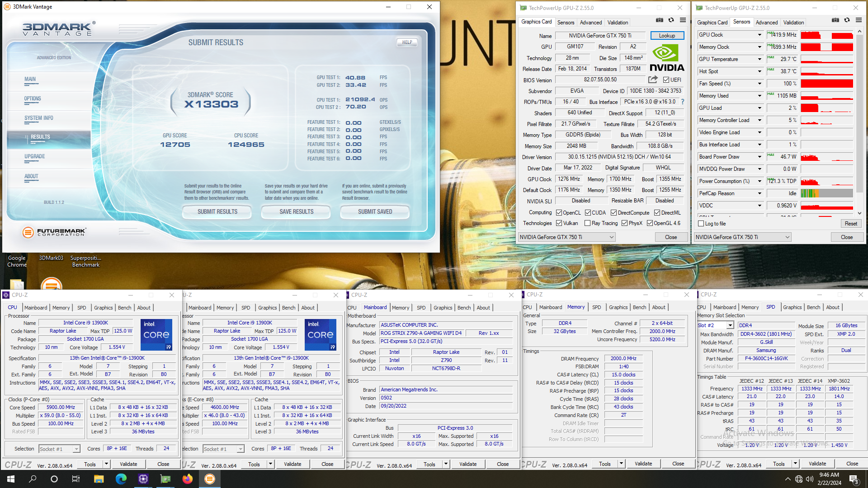This screenshot has height=488, width=868.
Task: Select the Bench tab in CPU-Z Memory window
Action: pyautogui.click(x=639, y=307)
